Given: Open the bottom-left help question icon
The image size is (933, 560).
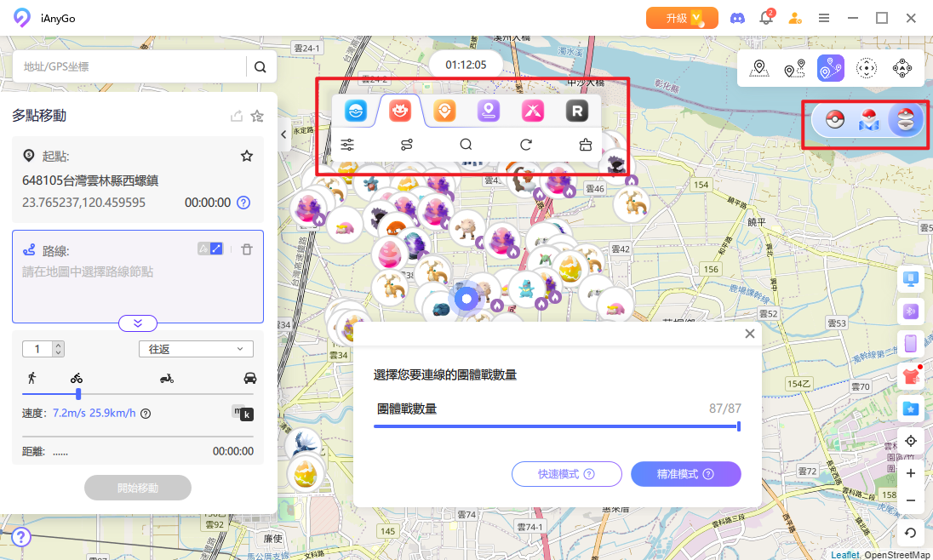Looking at the screenshot, I should pyautogui.click(x=20, y=537).
